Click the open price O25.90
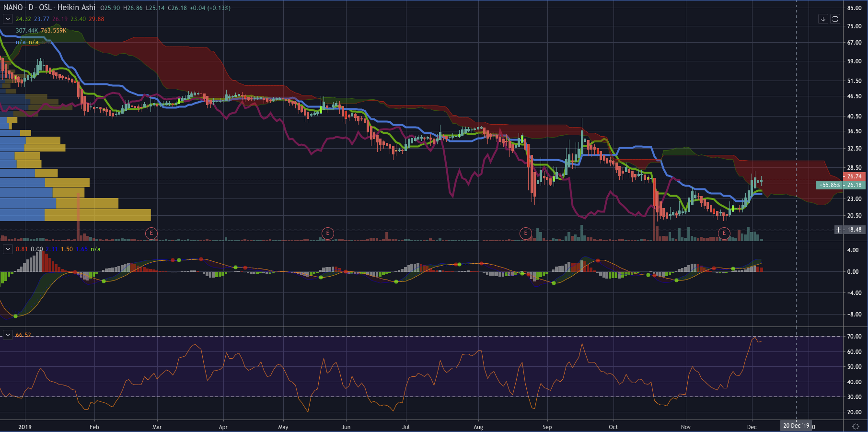 110,8
